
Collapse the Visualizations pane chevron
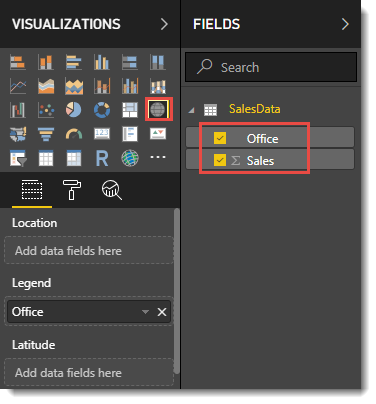pos(164,24)
